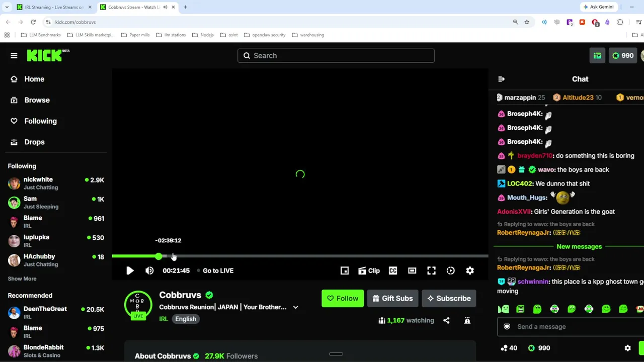Open the playback speed icon on the player
Screen dimensions: 644x362
point(451,270)
